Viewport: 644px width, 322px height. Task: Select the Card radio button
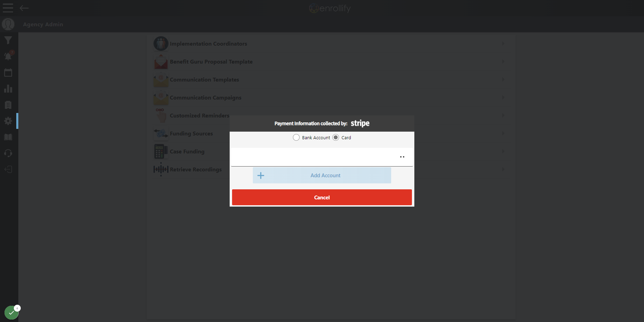tap(335, 138)
